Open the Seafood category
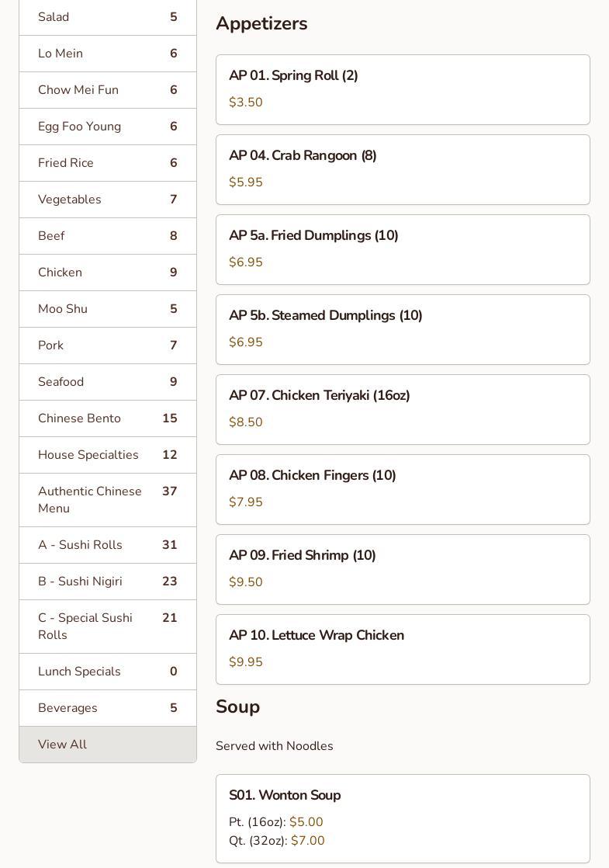 pyautogui.click(x=107, y=382)
